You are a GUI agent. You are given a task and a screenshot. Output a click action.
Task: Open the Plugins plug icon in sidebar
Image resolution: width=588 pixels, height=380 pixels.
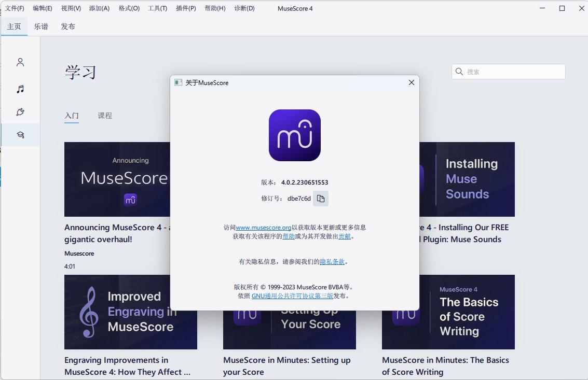tap(20, 111)
